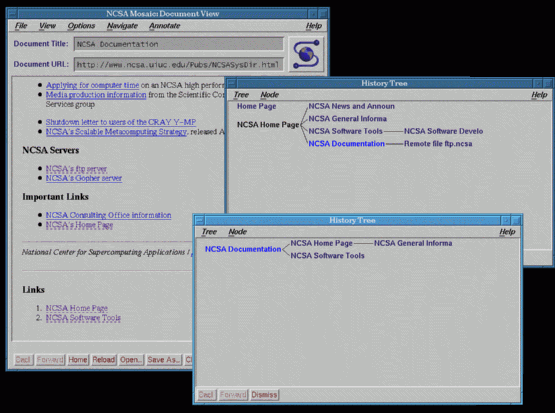Open numbered link NCSA Home Page

[x=76, y=308]
